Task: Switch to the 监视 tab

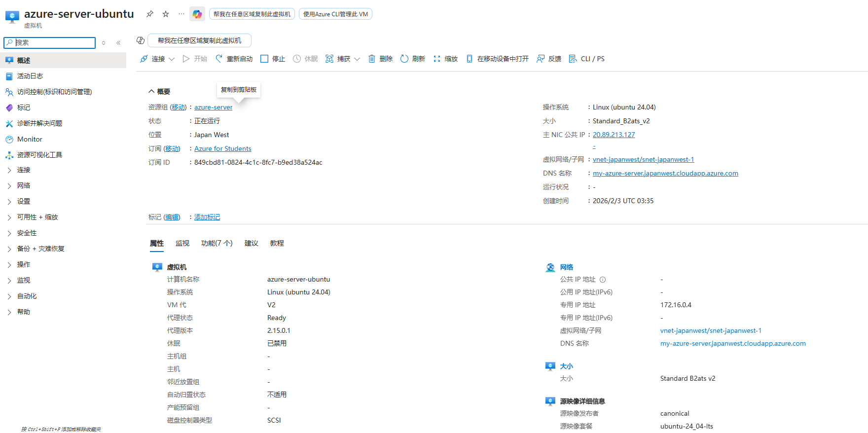Action: [x=182, y=243]
